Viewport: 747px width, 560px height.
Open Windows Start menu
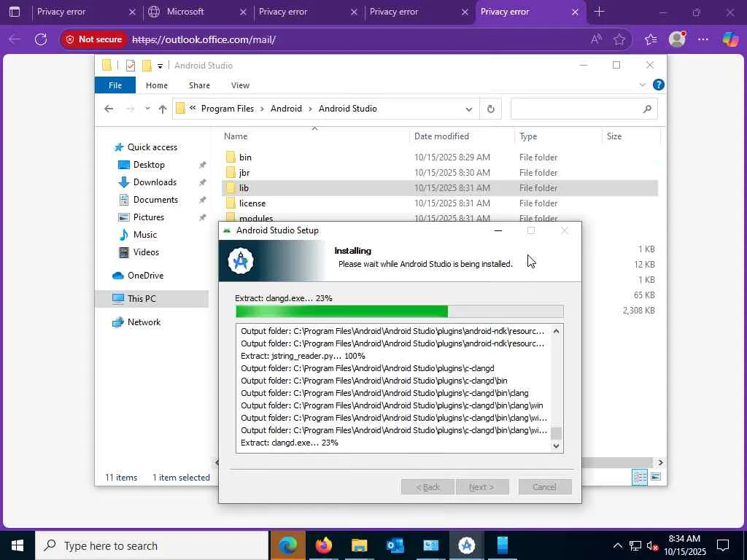point(18,545)
